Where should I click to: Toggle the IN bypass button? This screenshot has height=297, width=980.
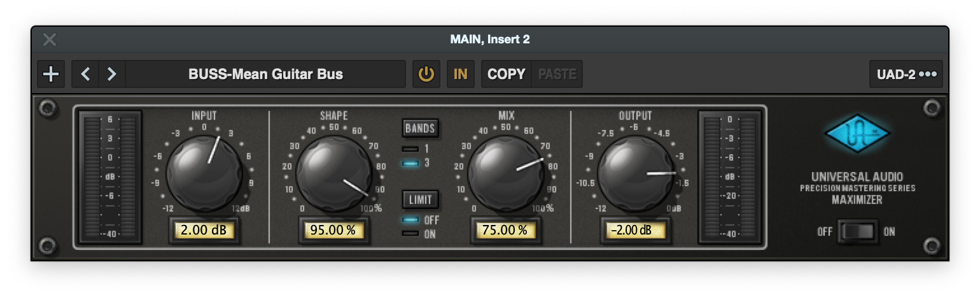460,74
